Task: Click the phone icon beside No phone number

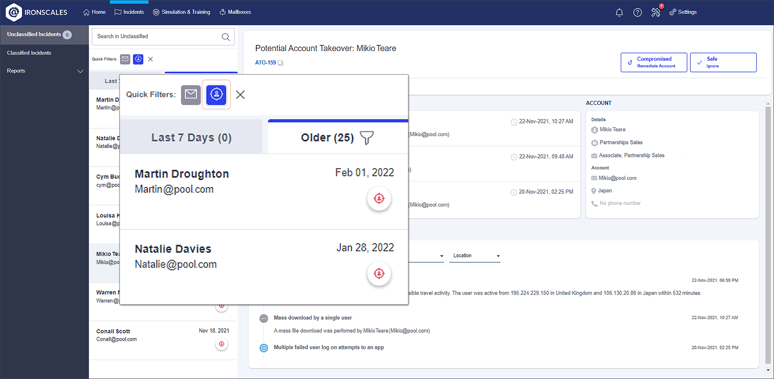Action: (x=594, y=203)
